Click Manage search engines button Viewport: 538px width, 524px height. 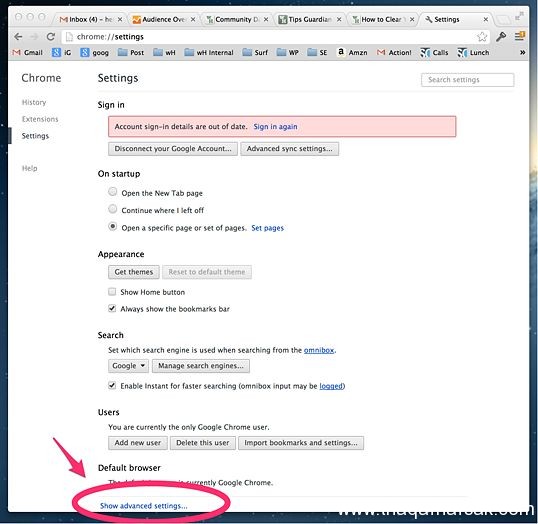[x=201, y=366]
